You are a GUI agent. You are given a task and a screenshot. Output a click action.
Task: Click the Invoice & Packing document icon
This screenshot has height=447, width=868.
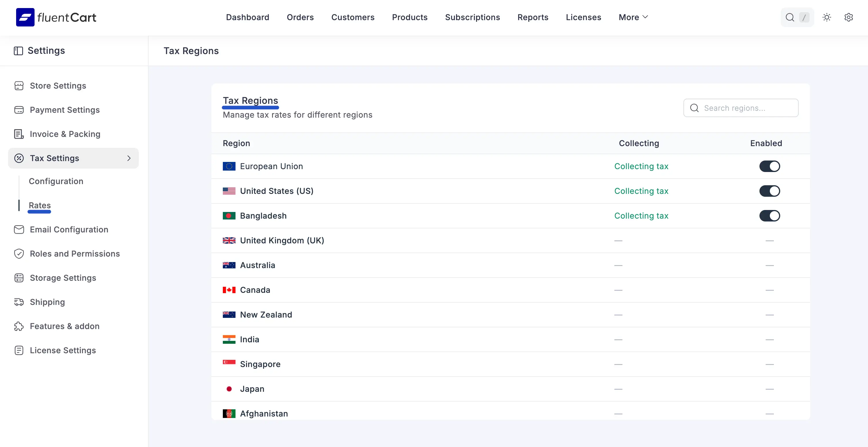point(19,134)
